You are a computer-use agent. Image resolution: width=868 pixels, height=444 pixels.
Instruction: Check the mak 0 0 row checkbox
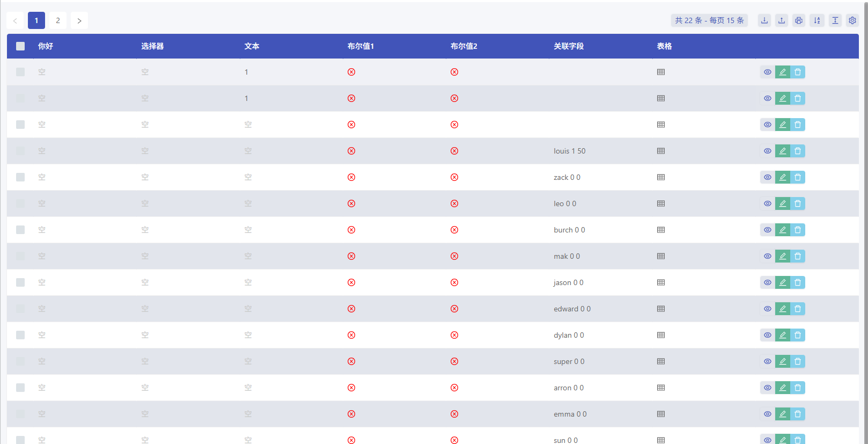click(x=20, y=256)
